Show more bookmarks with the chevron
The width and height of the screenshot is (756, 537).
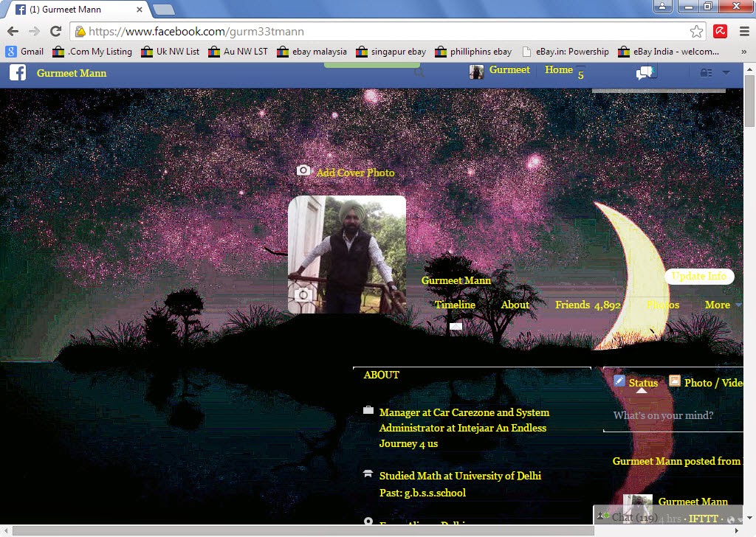tap(743, 52)
